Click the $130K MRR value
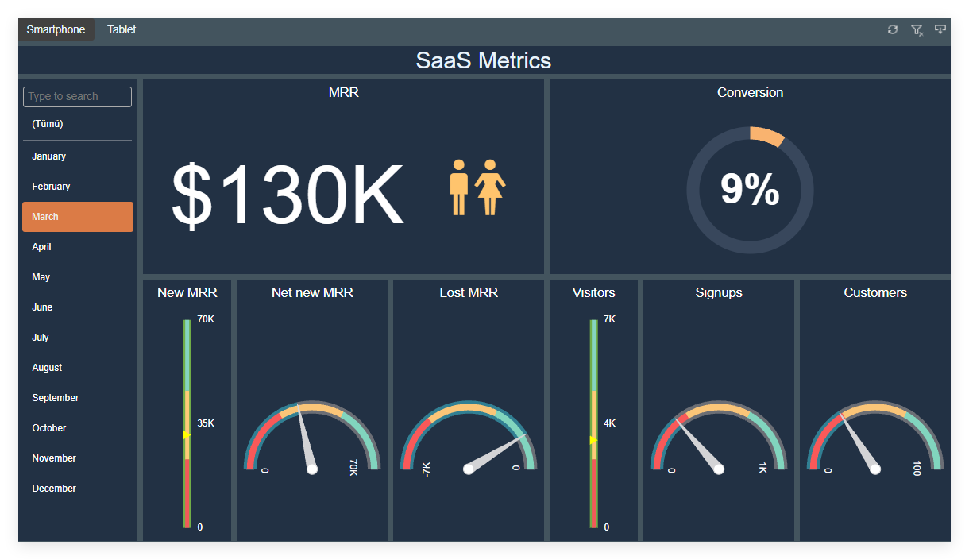 288,195
